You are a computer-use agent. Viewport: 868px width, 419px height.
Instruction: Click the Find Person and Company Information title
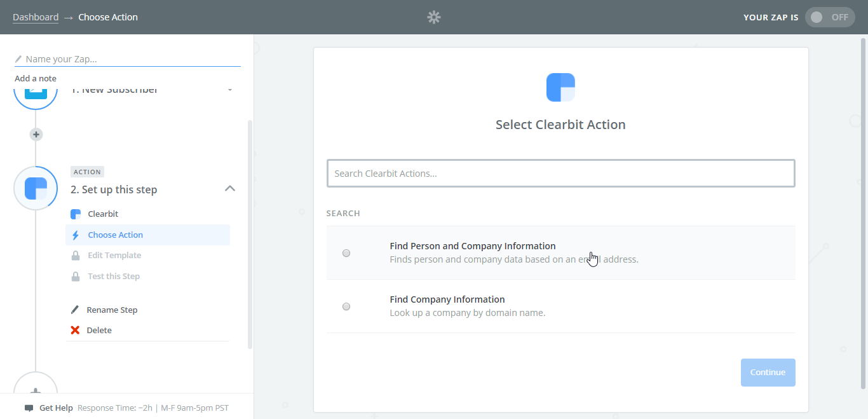point(473,246)
